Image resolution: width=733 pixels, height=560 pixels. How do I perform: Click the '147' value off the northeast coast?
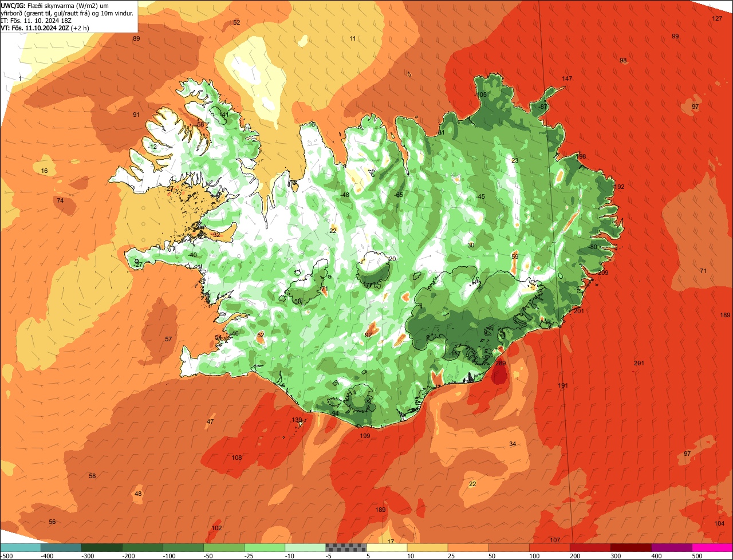click(567, 78)
